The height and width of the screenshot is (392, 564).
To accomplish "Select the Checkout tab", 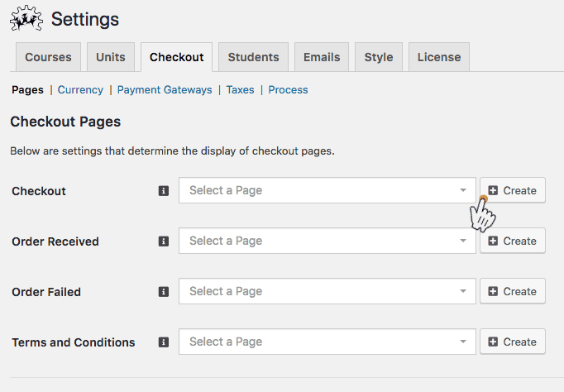I will coord(177,57).
